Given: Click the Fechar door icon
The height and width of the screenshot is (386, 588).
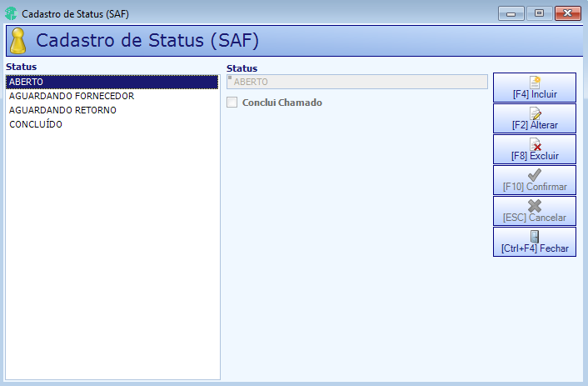Looking at the screenshot, I should pyautogui.click(x=535, y=237).
